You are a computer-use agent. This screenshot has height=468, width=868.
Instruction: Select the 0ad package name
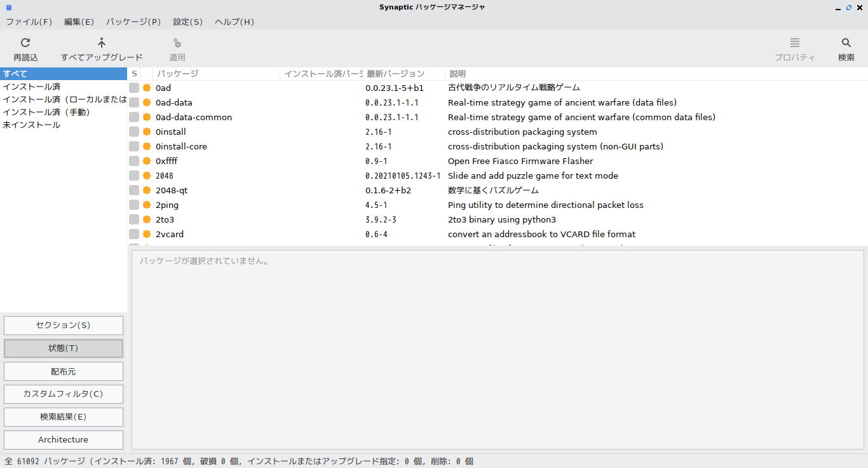pyautogui.click(x=163, y=88)
